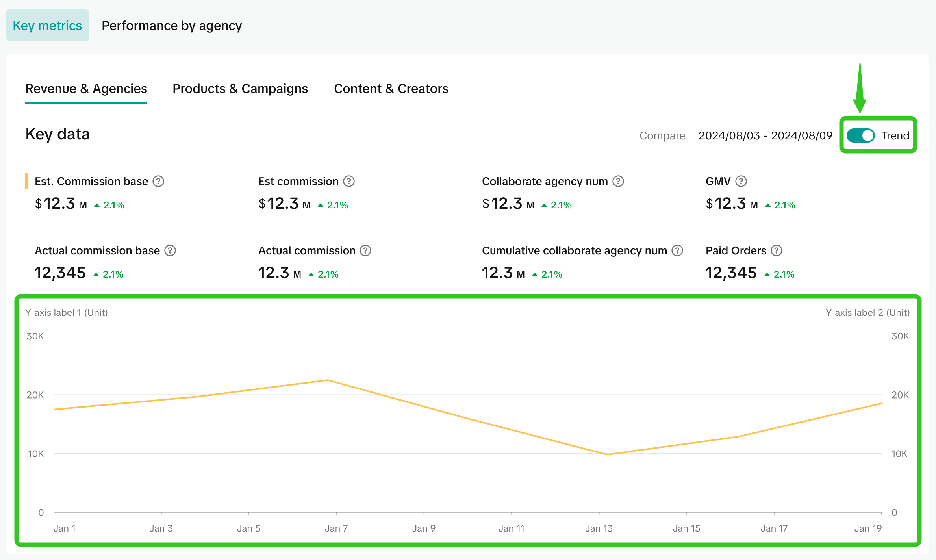Click Cumulative collaborate agency num help icon
This screenshot has width=936, height=560.
[677, 250]
